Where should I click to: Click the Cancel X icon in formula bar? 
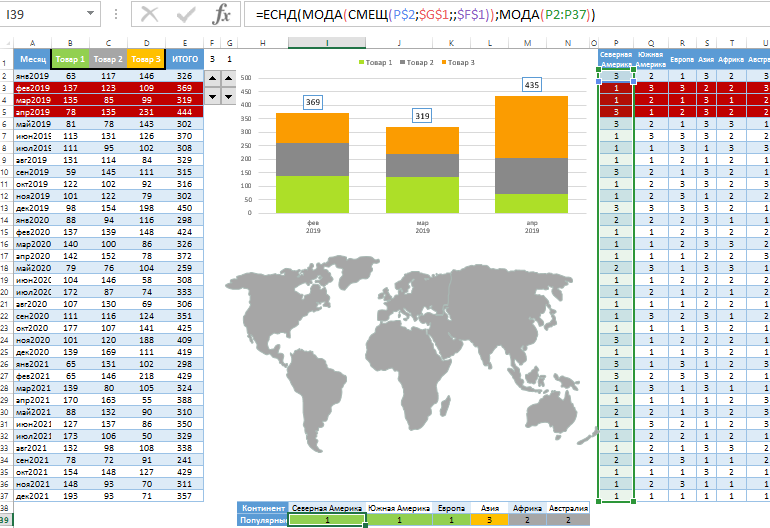(150, 16)
